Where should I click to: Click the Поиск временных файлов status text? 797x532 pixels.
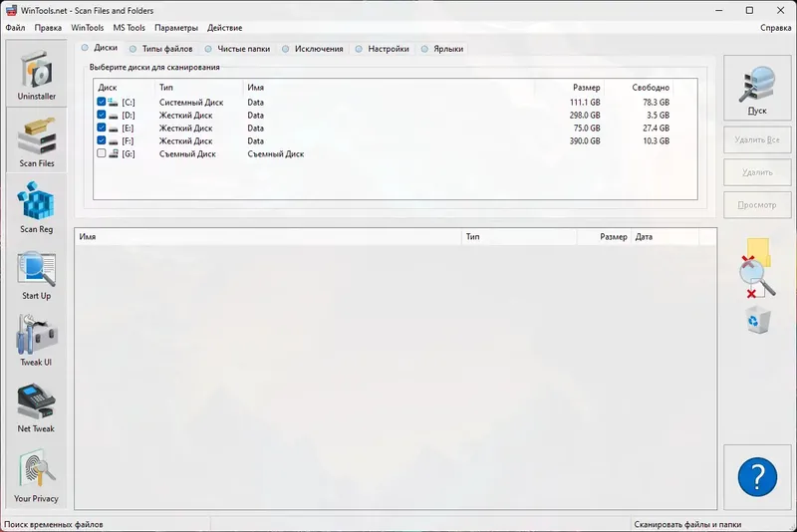coord(54,524)
